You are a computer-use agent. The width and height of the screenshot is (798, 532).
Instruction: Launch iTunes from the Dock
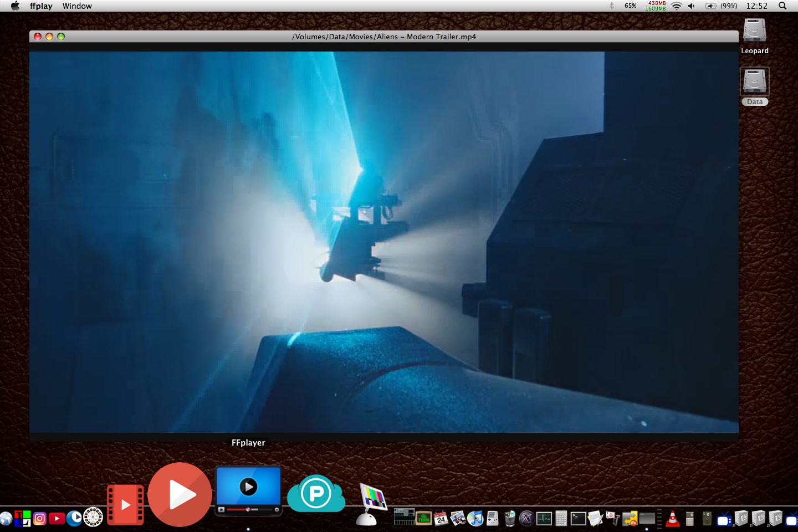coord(475,518)
